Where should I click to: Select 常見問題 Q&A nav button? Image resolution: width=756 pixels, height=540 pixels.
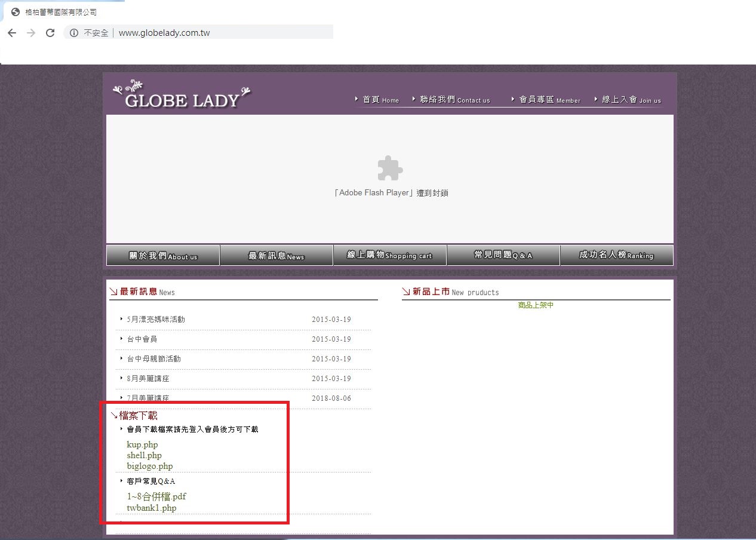503,255
